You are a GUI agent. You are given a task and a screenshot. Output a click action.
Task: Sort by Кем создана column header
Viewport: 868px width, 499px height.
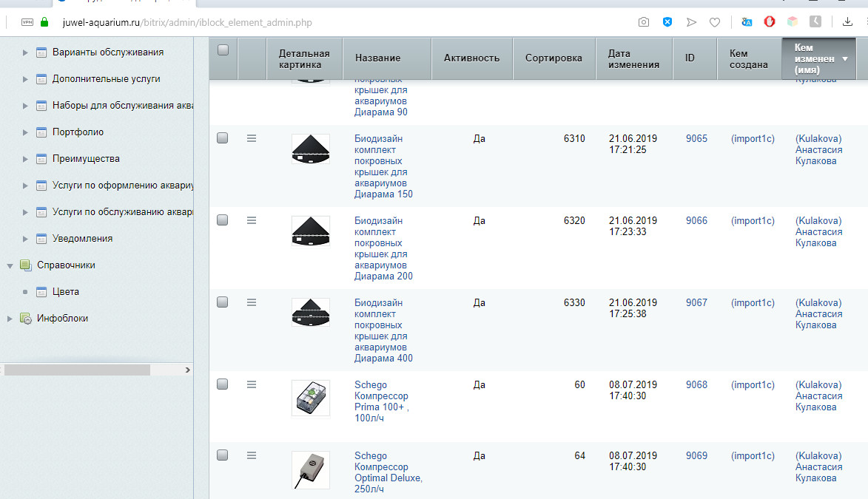pyautogui.click(x=750, y=58)
